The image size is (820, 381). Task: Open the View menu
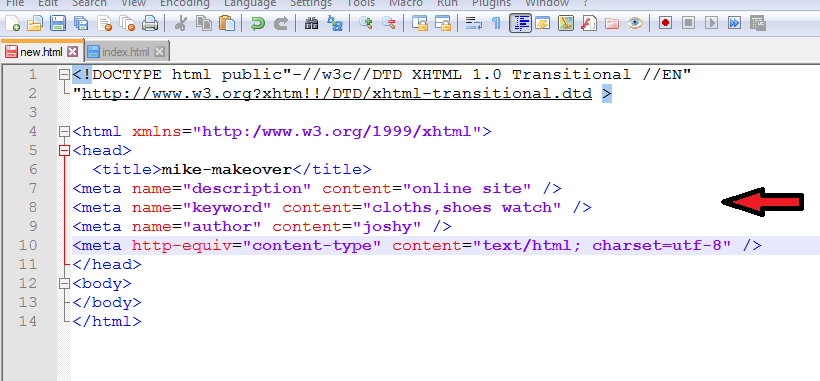(133, 3)
